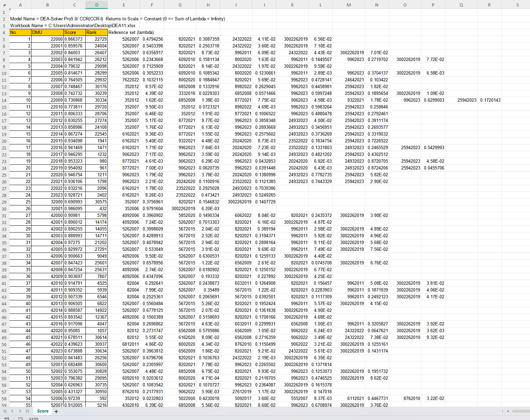Click the horizontal scrollbar left arrow
Image resolution: width=530 pixels, height=420 pixels.
pyautogui.click(x=508, y=411)
